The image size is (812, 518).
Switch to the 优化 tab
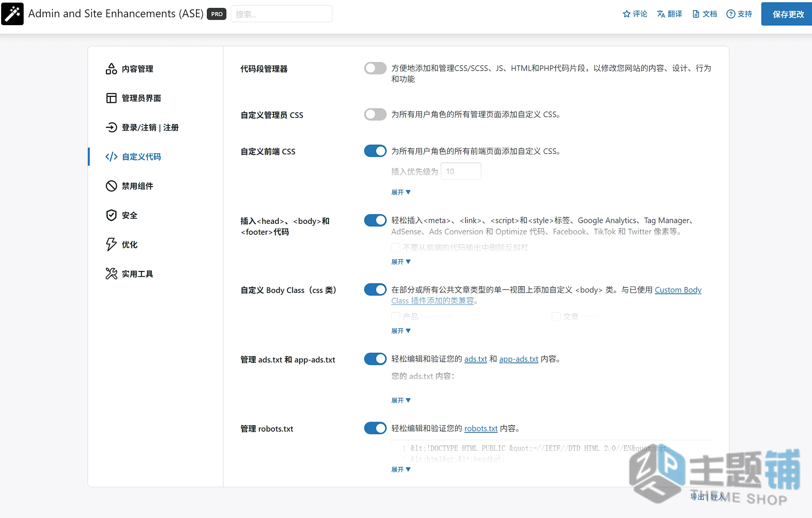[x=155, y=245]
